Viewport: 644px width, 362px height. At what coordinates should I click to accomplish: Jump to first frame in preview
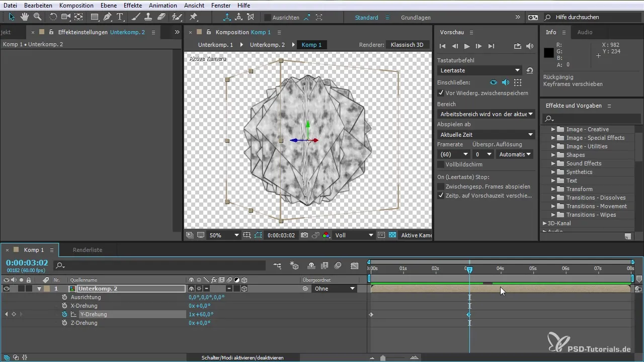tap(443, 46)
